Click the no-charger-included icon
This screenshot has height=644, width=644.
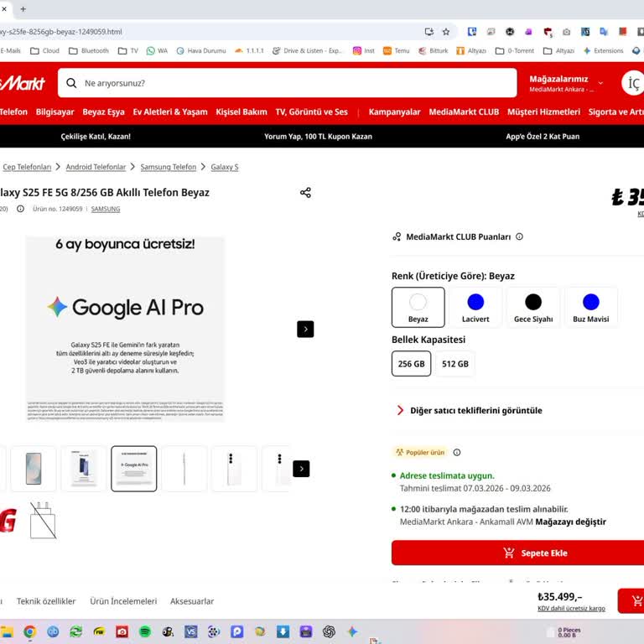(43, 520)
